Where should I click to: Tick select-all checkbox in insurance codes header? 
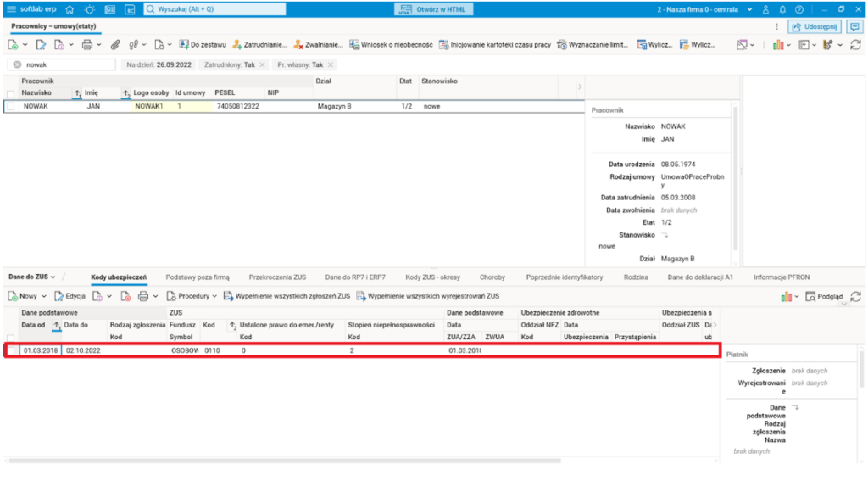pos(10,338)
